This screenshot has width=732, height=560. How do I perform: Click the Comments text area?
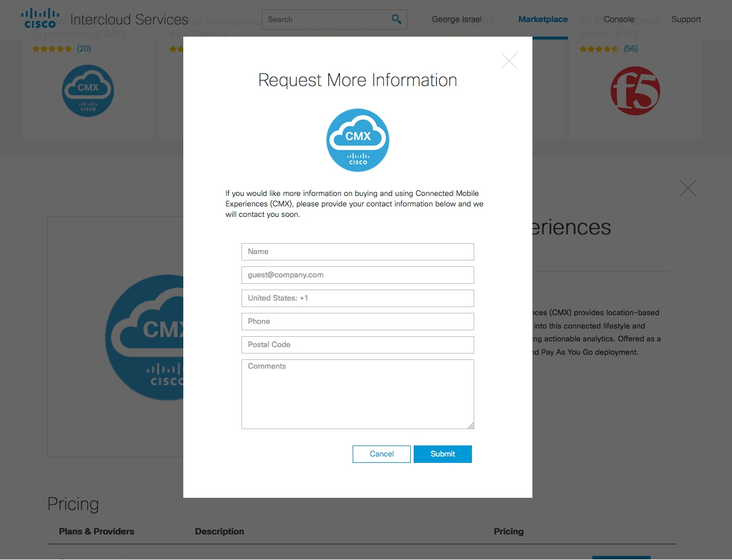coord(357,394)
